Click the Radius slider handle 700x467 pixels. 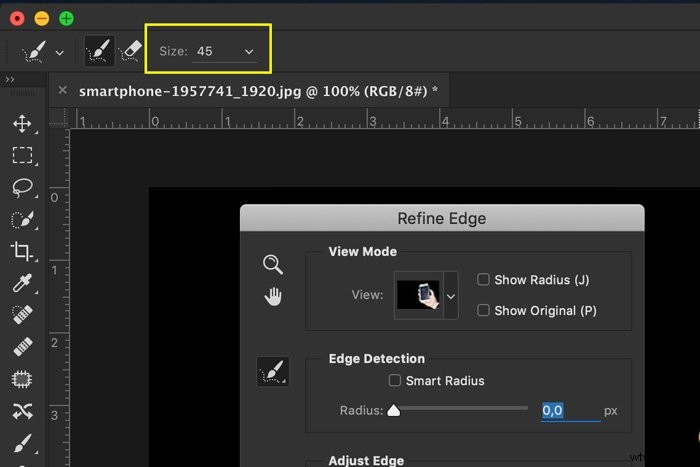click(x=394, y=410)
